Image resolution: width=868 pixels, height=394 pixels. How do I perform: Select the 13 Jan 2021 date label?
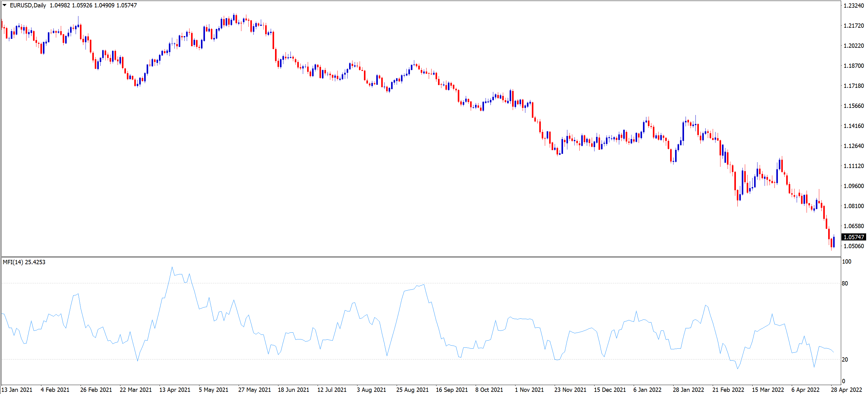pos(17,390)
